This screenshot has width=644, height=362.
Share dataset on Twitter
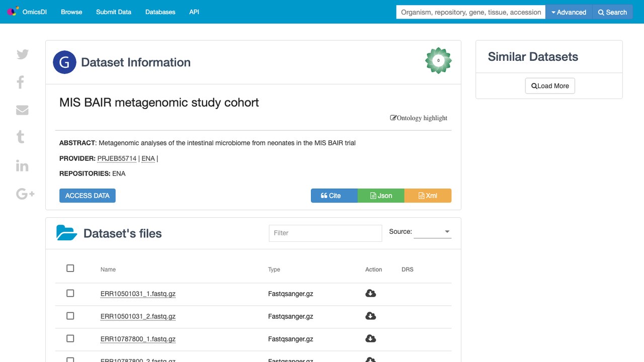(22, 54)
